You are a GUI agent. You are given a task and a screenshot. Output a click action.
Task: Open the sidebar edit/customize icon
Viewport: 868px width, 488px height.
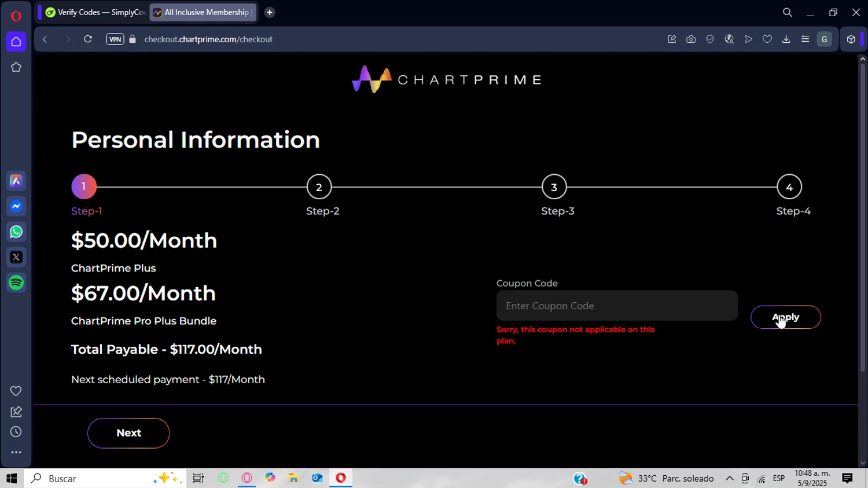[16, 412]
